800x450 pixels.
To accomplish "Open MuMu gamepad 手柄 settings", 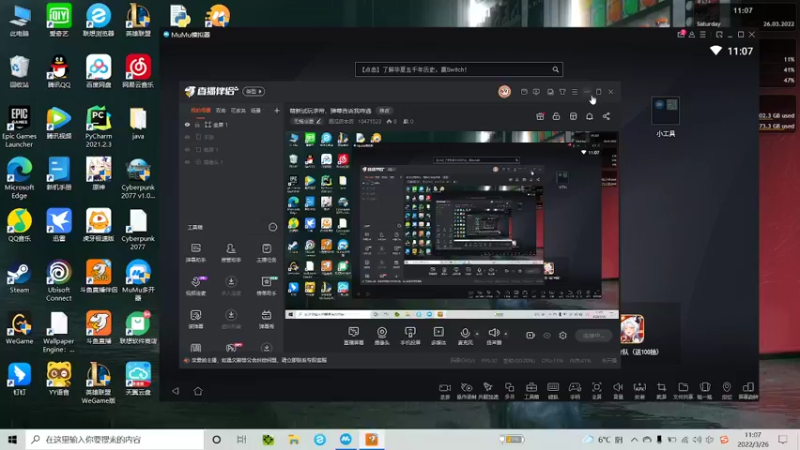I will (575, 390).
